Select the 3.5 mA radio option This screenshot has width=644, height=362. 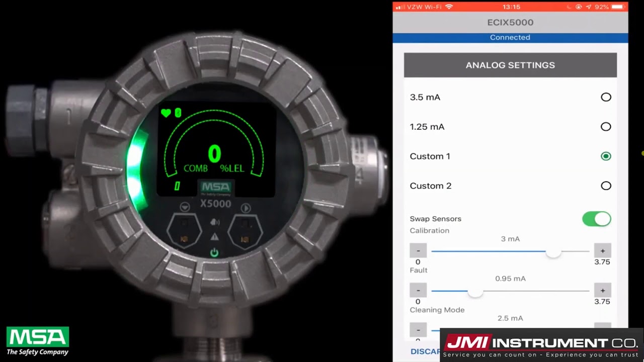[606, 97]
